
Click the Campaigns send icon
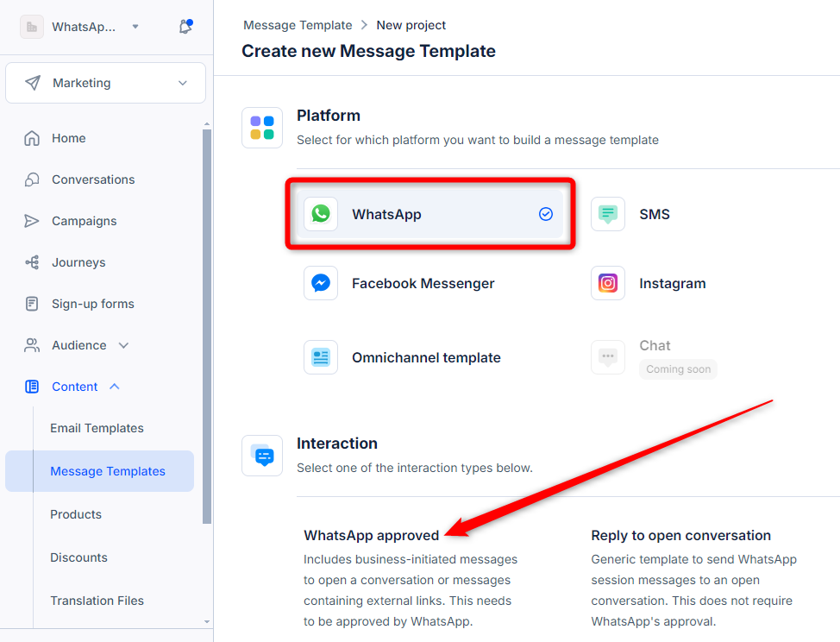click(32, 221)
